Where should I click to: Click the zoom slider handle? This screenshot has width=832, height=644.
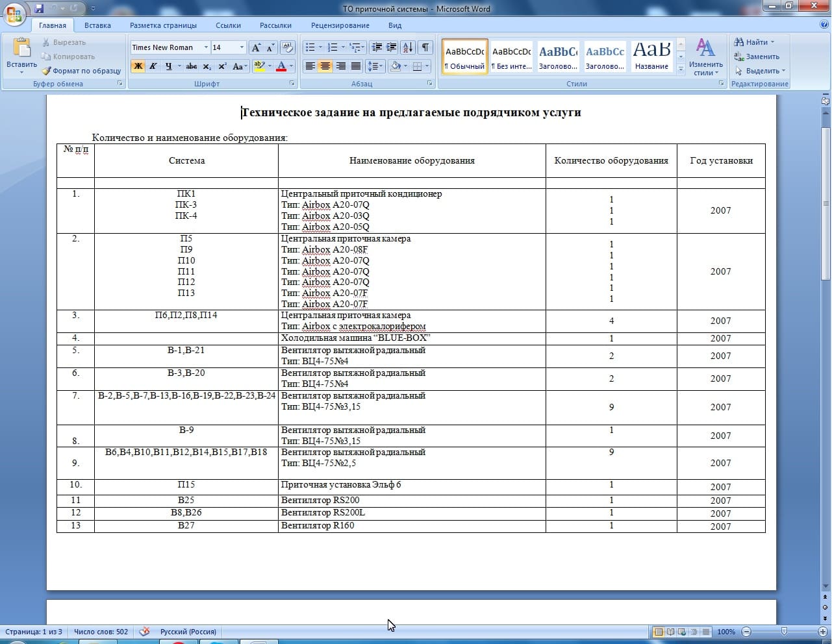click(x=784, y=632)
